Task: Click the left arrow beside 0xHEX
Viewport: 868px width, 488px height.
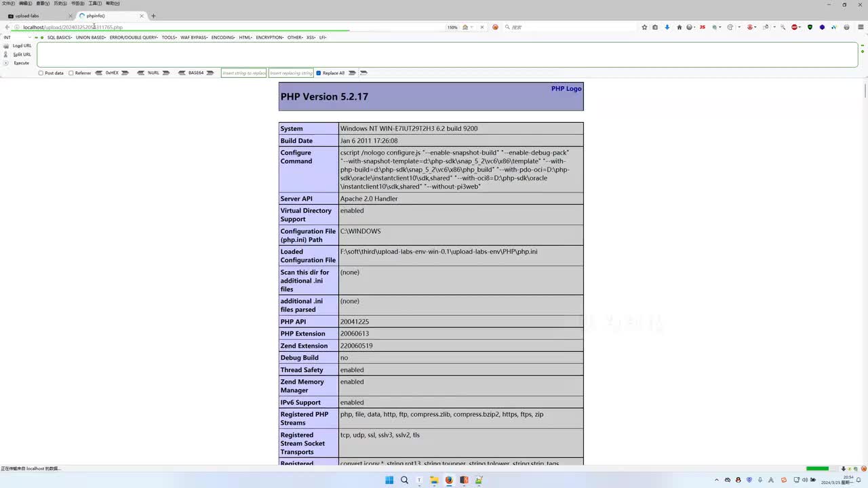Action: click(99, 73)
